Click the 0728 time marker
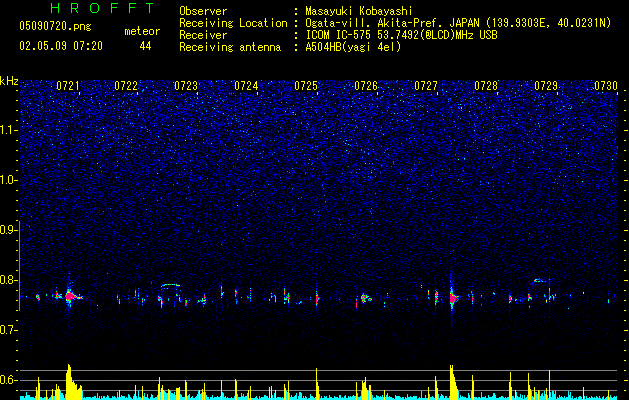This screenshot has height=400, width=629. coord(486,86)
